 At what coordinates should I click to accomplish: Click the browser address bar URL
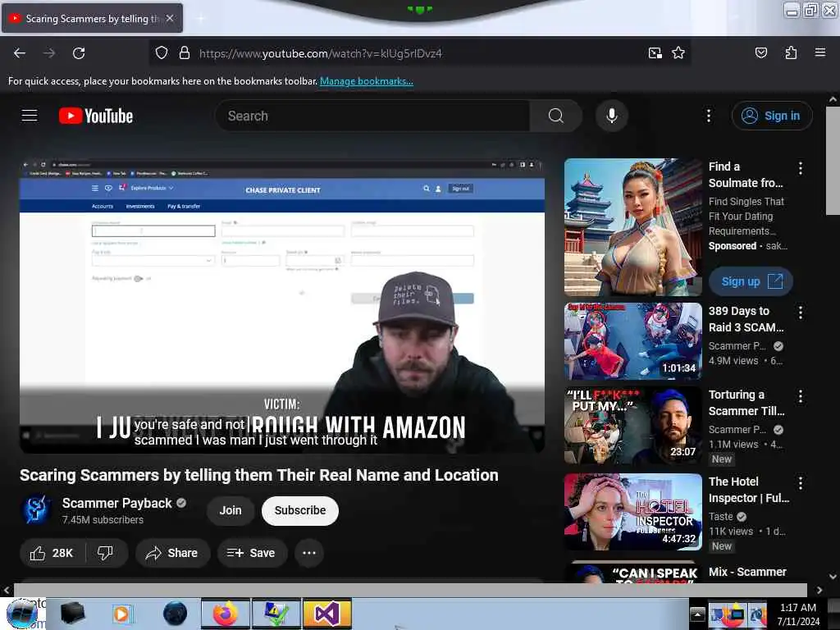click(x=321, y=53)
